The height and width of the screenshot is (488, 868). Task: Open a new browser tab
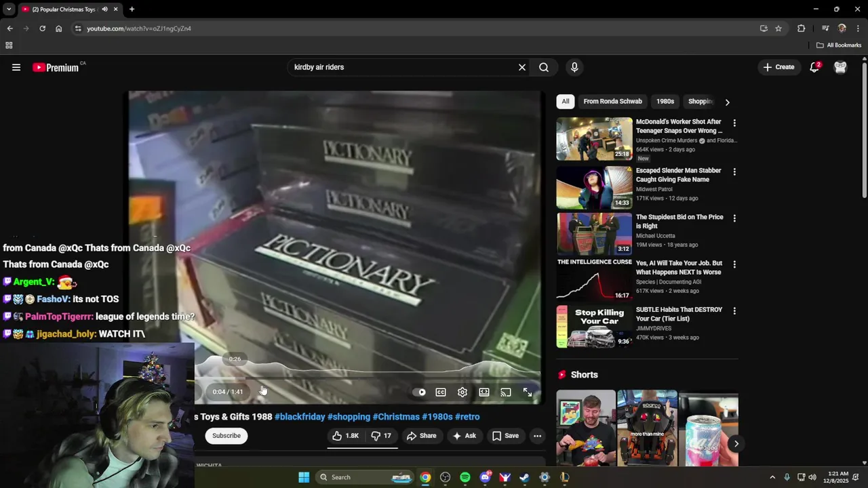(132, 9)
